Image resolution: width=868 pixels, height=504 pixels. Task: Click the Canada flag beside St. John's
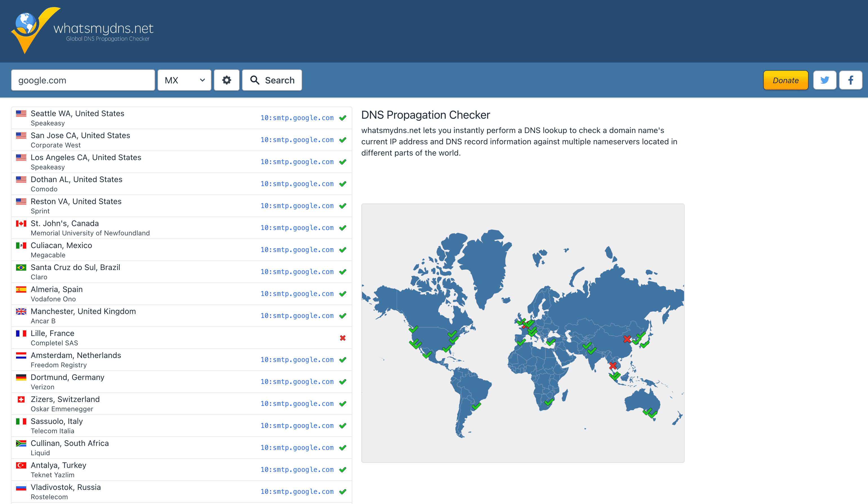[x=21, y=223]
